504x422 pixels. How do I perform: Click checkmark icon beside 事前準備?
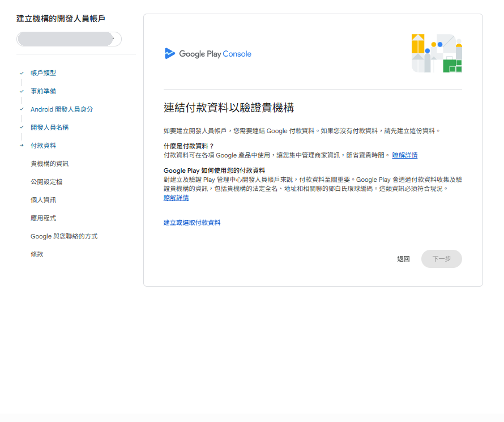pos(22,91)
